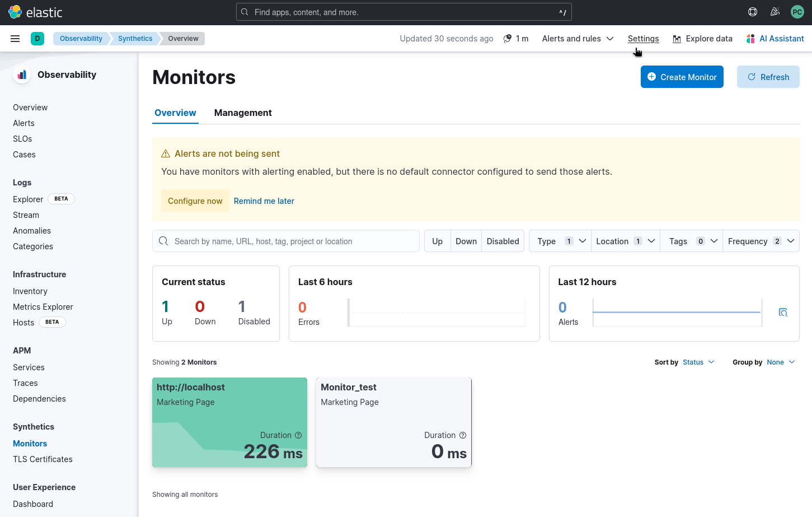Click the global Find apps search field
The image size is (812, 517).
pyautogui.click(x=404, y=12)
